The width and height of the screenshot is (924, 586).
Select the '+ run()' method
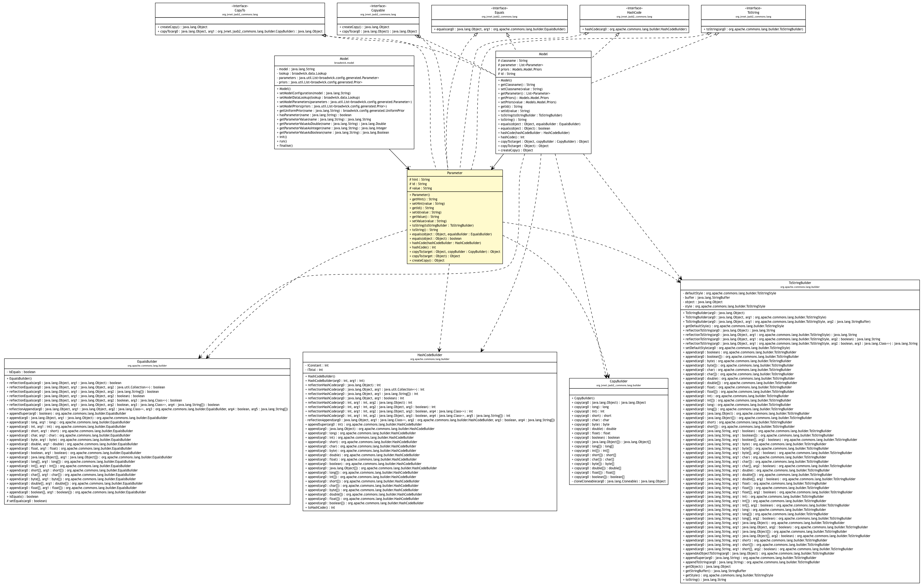coord(282,142)
